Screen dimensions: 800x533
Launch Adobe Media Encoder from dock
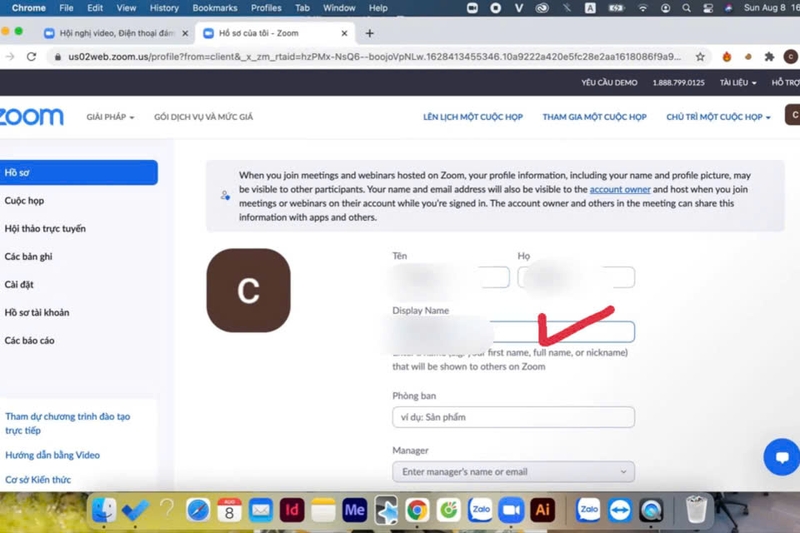355,510
